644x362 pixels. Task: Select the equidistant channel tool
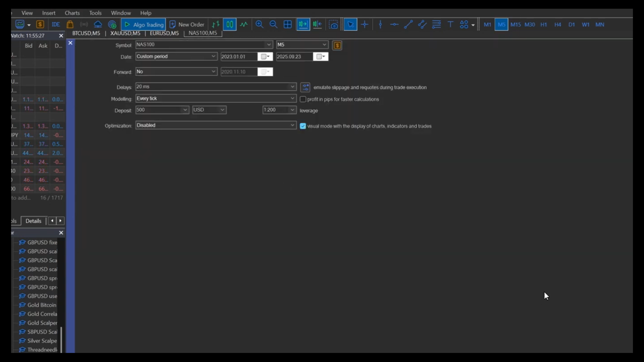click(422, 24)
